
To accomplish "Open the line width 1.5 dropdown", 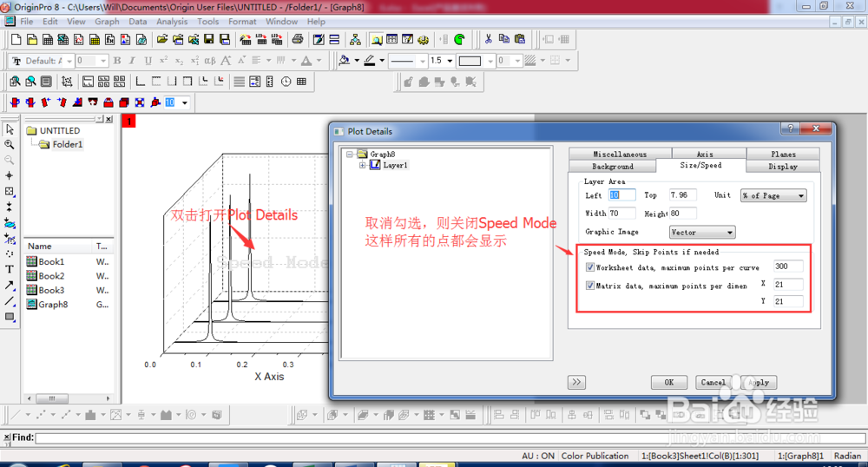I will tap(450, 61).
